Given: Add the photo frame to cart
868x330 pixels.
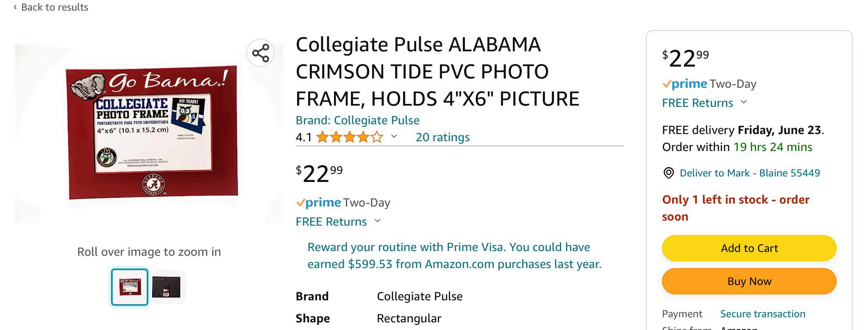Looking at the screenshot, I should pyautogui.click(x=749, y=248).
